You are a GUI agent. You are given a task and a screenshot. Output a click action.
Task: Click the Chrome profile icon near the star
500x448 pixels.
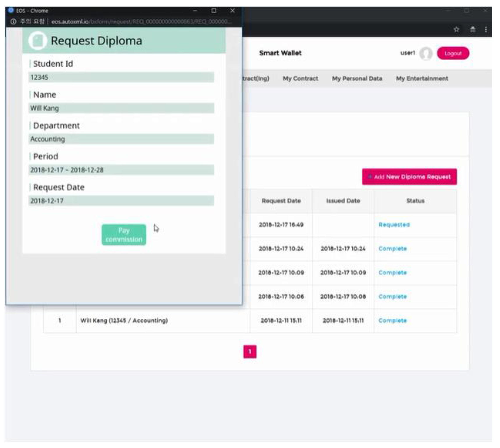(473, 30)
